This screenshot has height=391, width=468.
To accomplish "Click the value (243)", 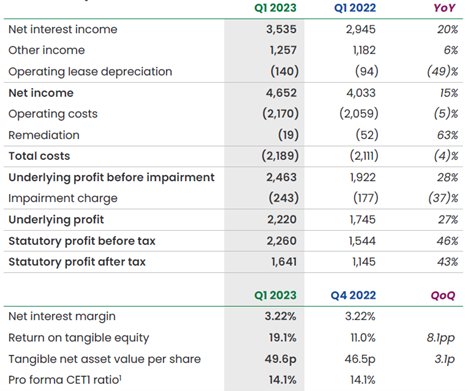I will [284, 198].
